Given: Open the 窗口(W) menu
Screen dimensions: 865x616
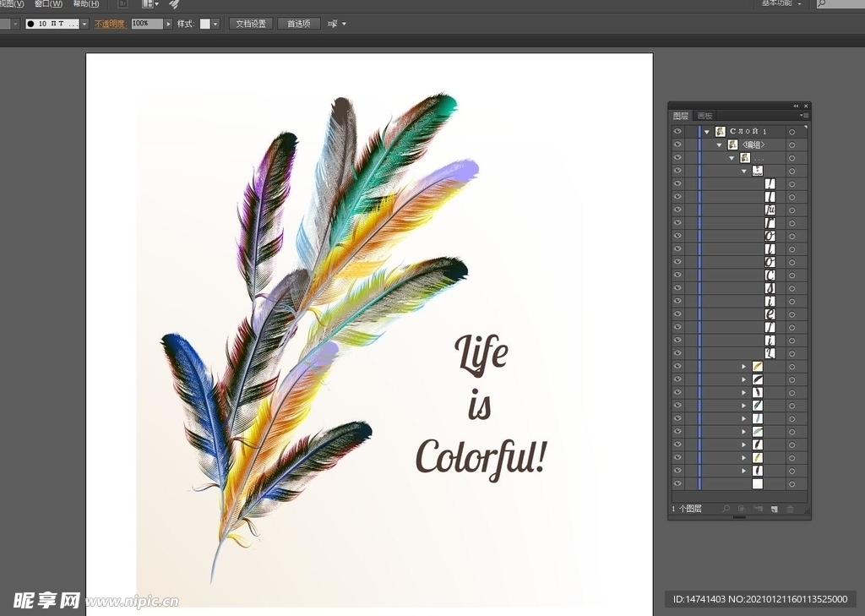Looking at the screenshot, I should click(x=48, y=4).
